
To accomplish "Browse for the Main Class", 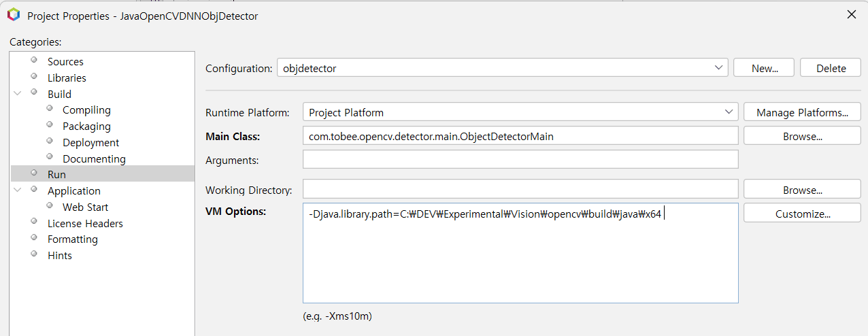I will coord(802,136).
